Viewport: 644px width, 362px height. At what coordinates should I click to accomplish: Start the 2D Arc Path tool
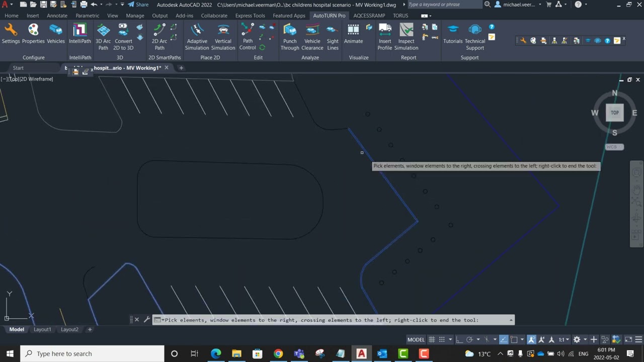pos(159,37)
